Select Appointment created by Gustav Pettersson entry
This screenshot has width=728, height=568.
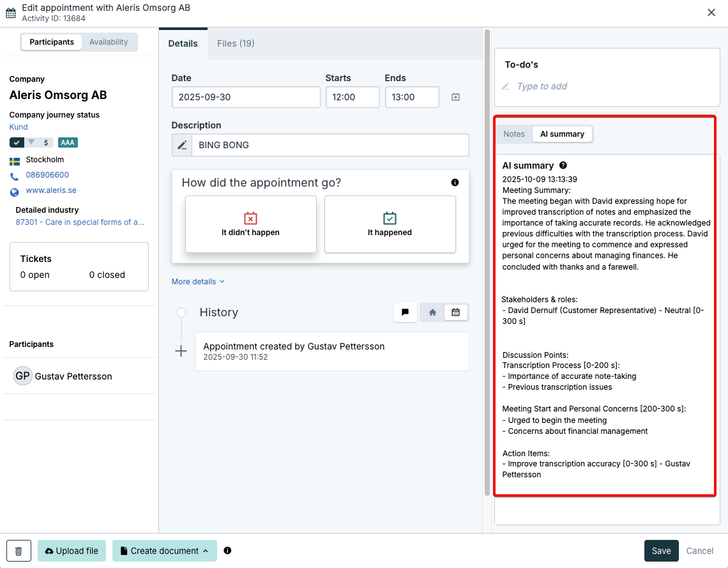[332, 351]
